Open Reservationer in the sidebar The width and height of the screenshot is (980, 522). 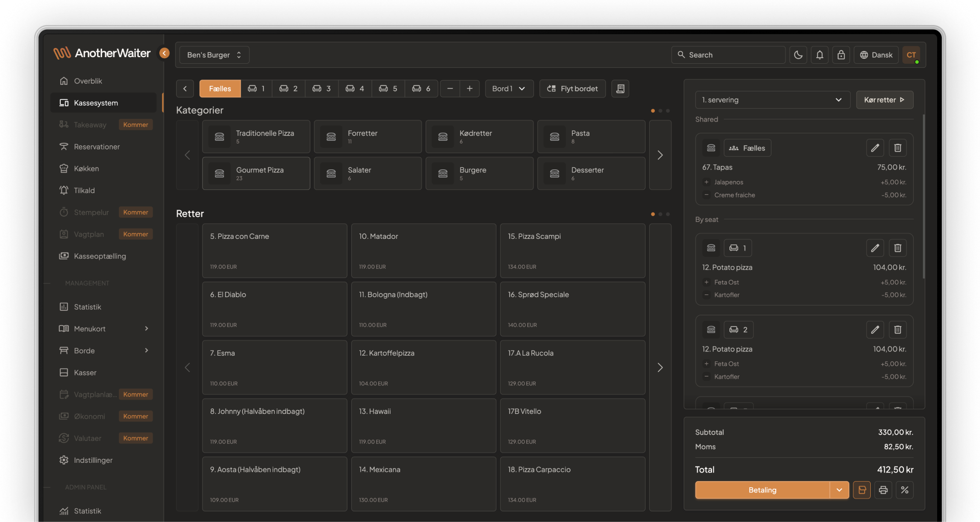103,147
